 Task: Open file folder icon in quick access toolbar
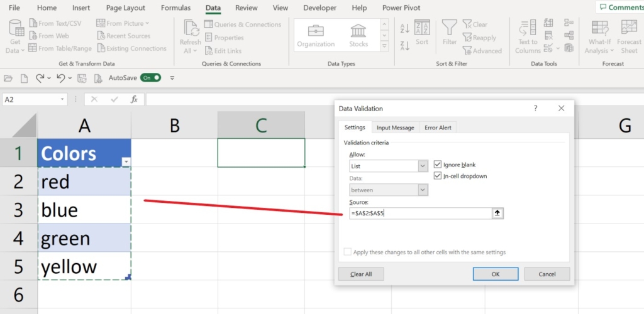[x=8, y=78]
